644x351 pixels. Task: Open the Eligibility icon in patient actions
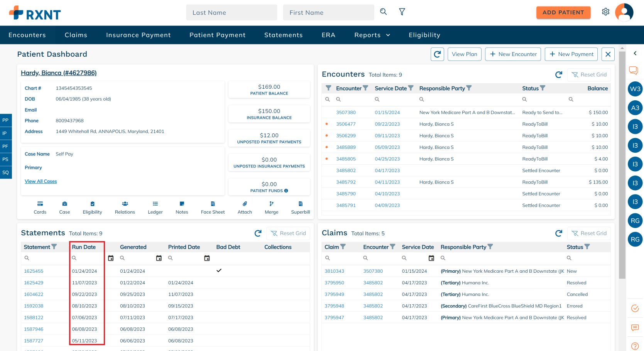click(92, 207)
